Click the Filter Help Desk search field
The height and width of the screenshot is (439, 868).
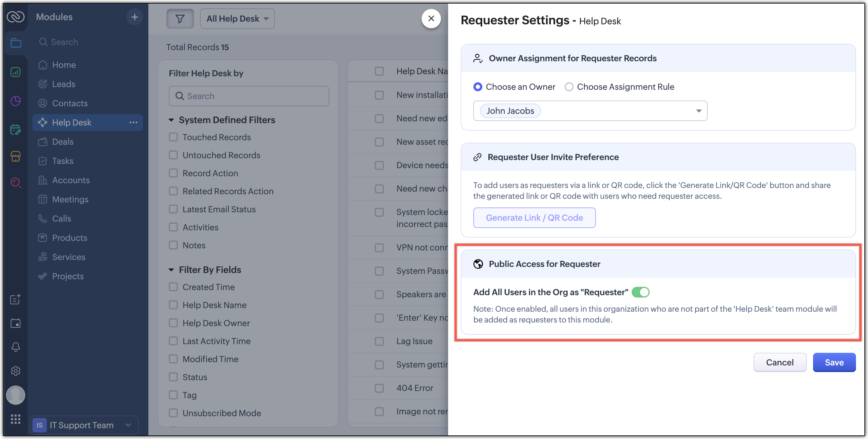pyautogui.click(x=249, y=96)
